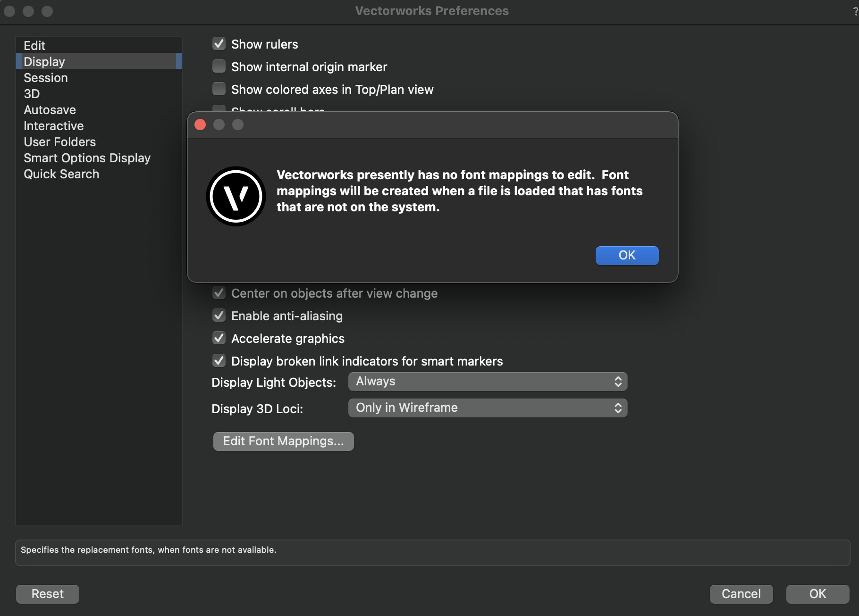Toggle Display broken link indicators checkbox
Image resolution: width=859 pixels, height=616 pixels.
pyautogui.click(x=219, y=361)
